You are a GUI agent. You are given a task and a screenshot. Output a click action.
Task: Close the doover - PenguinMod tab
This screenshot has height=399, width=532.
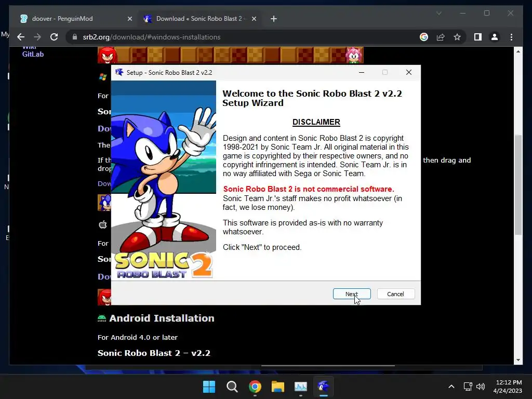coord(129,19)
